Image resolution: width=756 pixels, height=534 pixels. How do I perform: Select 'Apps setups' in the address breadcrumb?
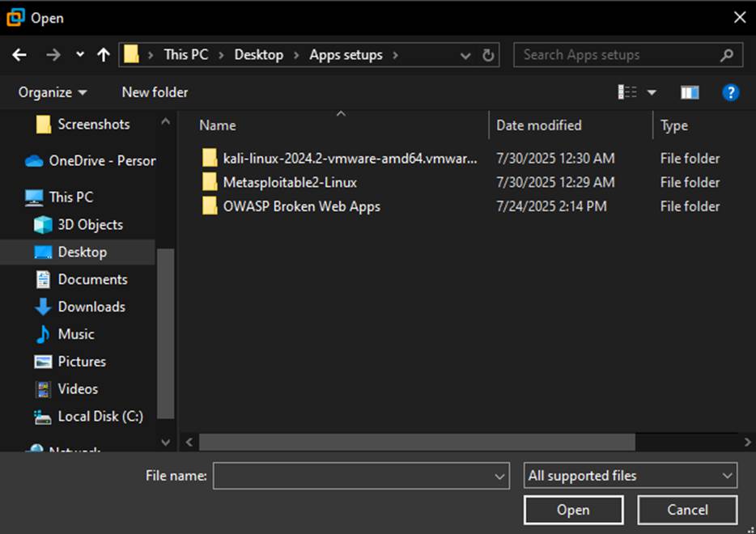pyautogui.click(x=346, y=54)
